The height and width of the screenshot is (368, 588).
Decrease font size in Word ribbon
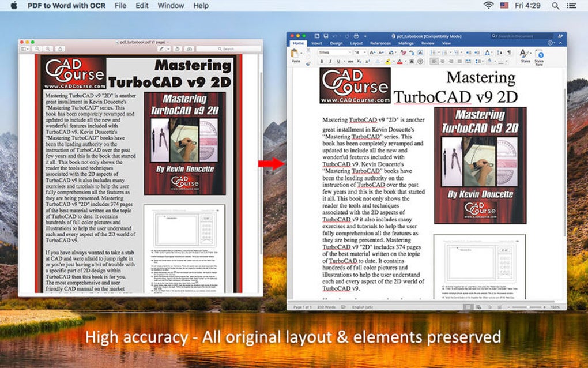381,52
